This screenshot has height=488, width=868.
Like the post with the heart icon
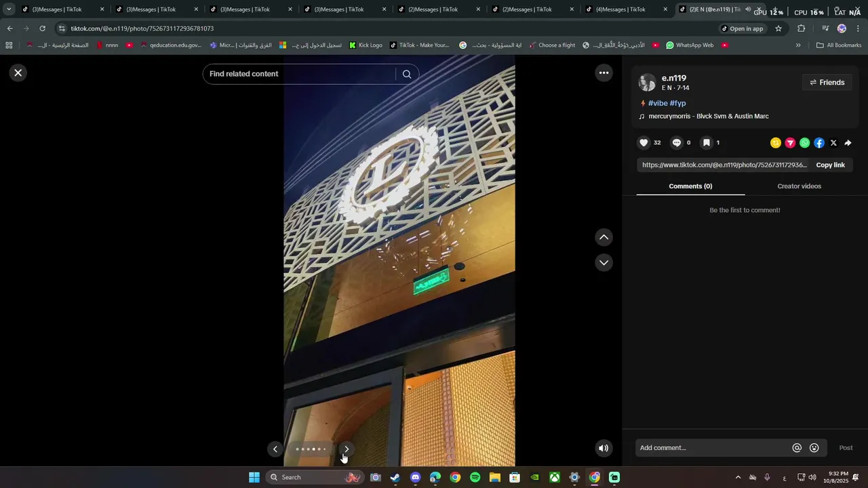[x=644, y=143]
